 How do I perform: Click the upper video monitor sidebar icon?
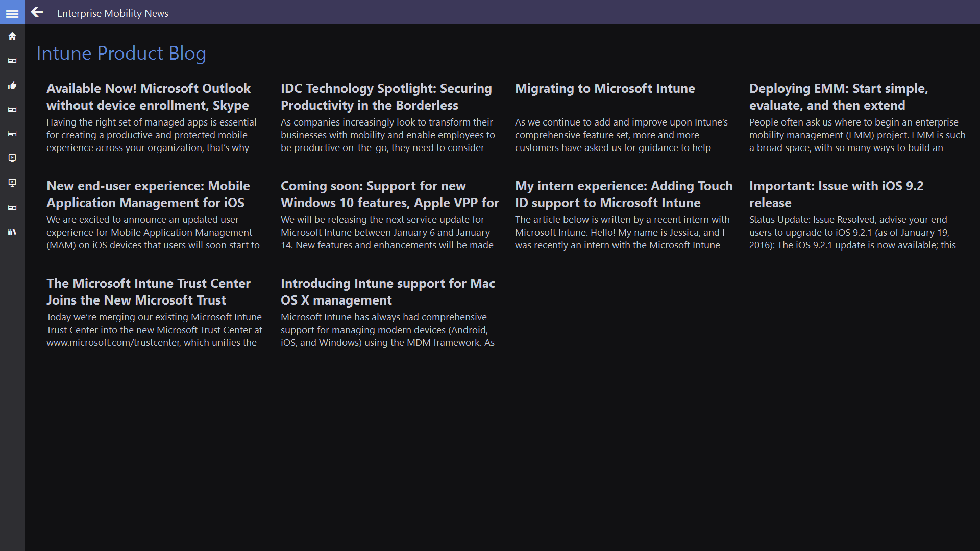coord(12,158)
